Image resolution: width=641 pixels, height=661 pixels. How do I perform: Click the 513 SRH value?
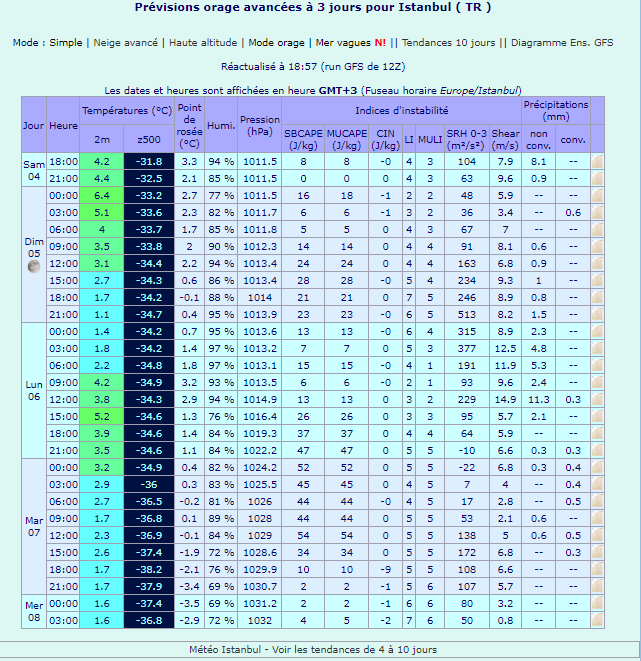click(x=467, y=314)
